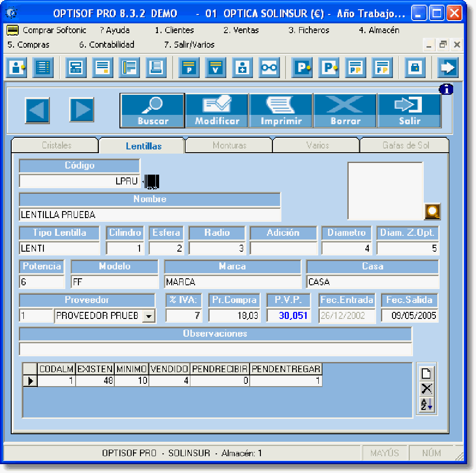Click the barcode icon beside the Código field
The height and width of the screenshot is (473, 476).
pos(151,181)
